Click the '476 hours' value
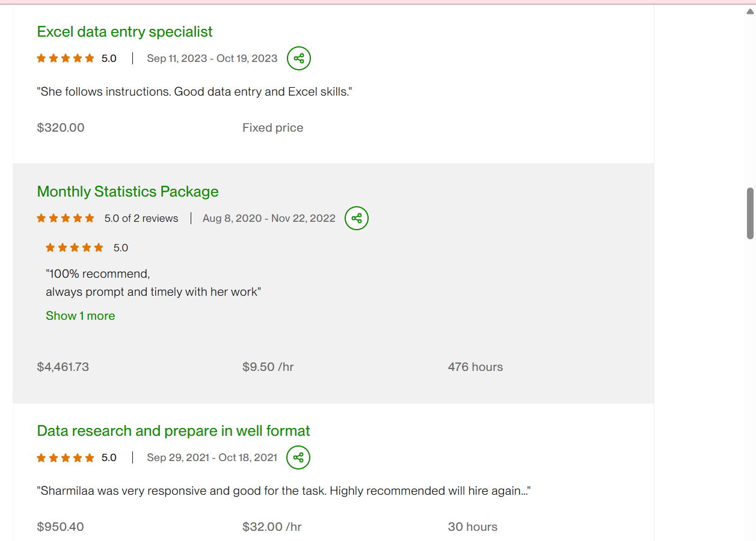 475,367
